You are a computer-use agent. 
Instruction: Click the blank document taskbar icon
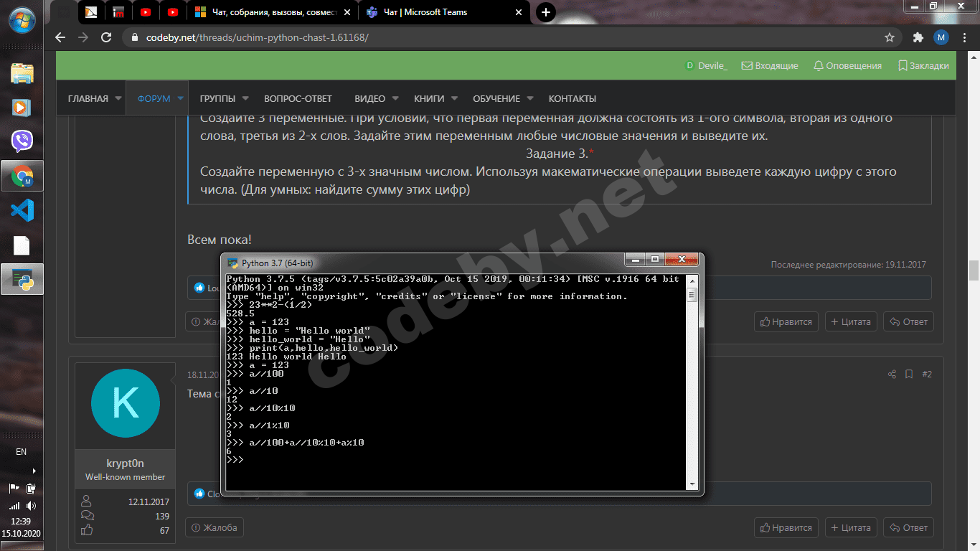(x=22, y=245)
